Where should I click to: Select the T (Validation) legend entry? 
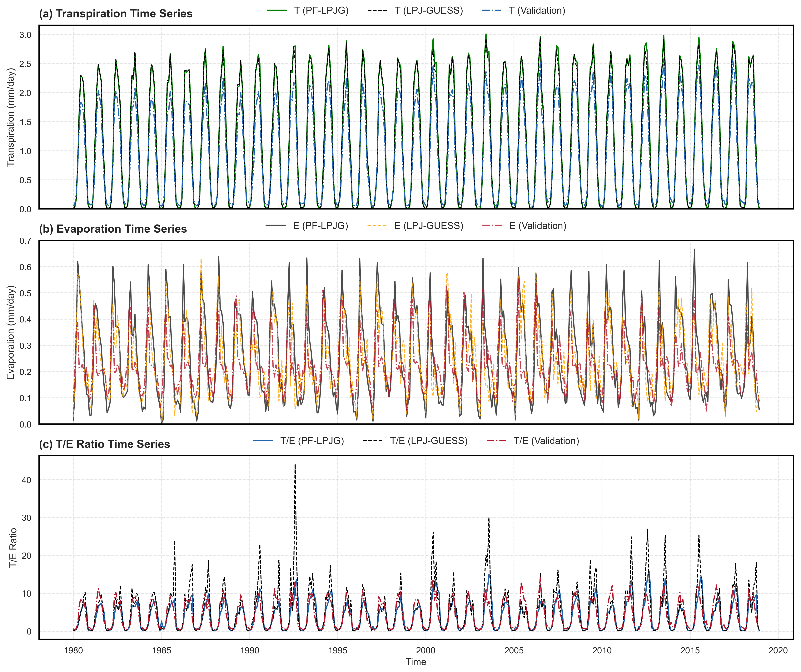537,11
